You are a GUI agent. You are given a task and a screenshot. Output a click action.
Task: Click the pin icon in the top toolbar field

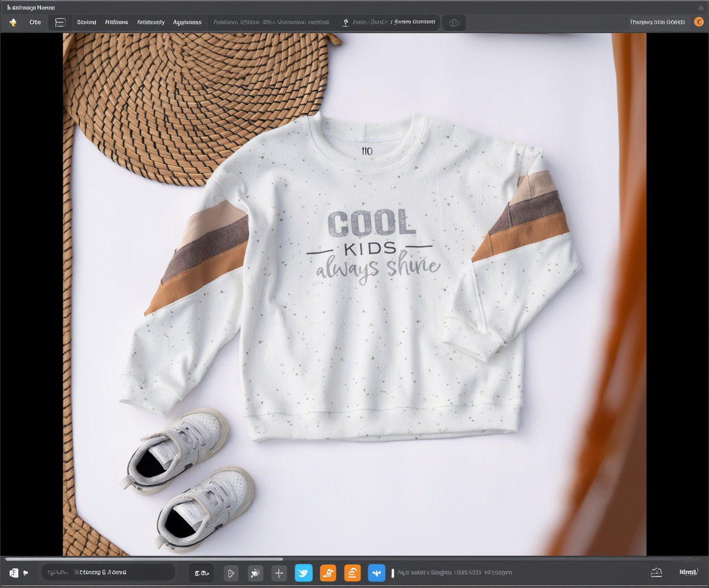(345, 22)
